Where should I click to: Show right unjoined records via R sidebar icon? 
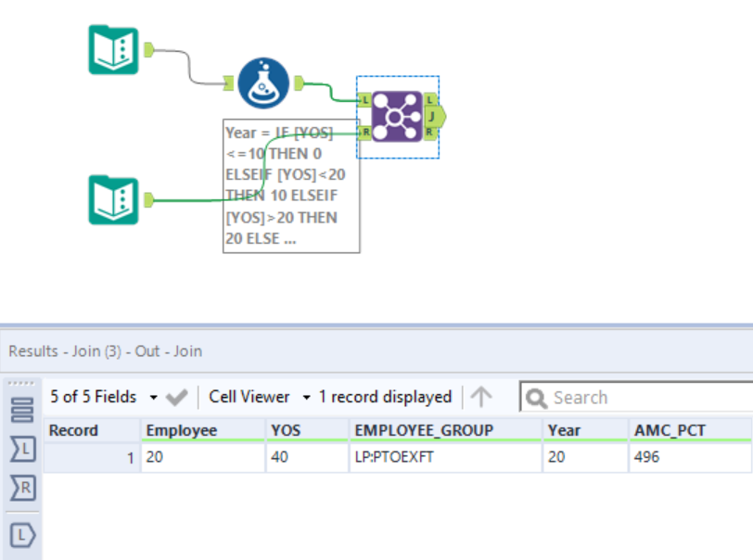pyautogui.click(x=22, y=489)
